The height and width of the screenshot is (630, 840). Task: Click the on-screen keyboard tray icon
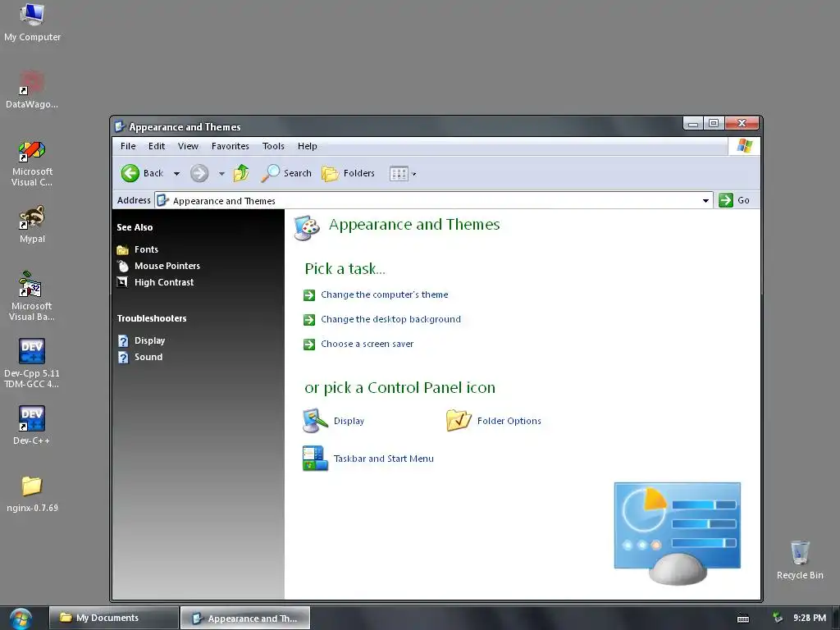(x=743, y=619)
